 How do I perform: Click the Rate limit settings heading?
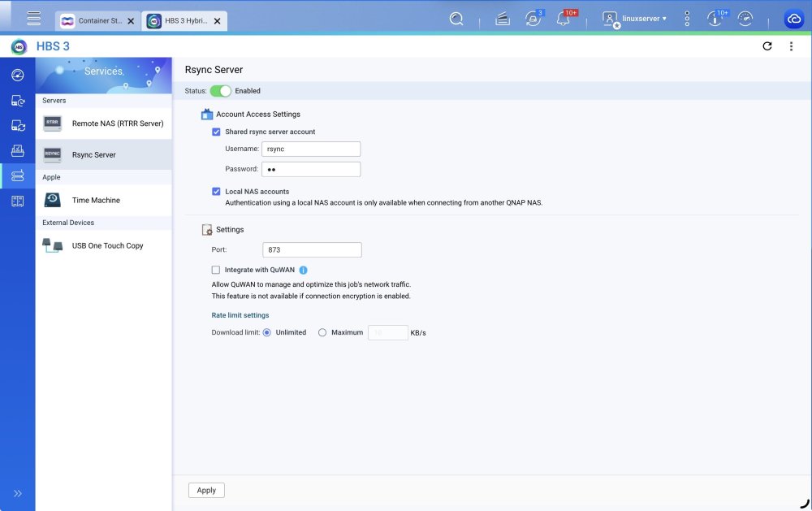[240, 315]
